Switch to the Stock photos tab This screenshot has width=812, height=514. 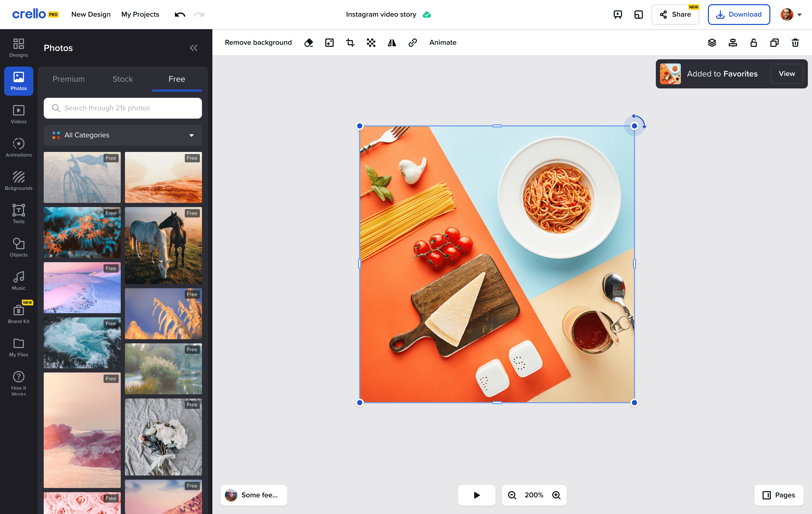[x=122, y=79]
